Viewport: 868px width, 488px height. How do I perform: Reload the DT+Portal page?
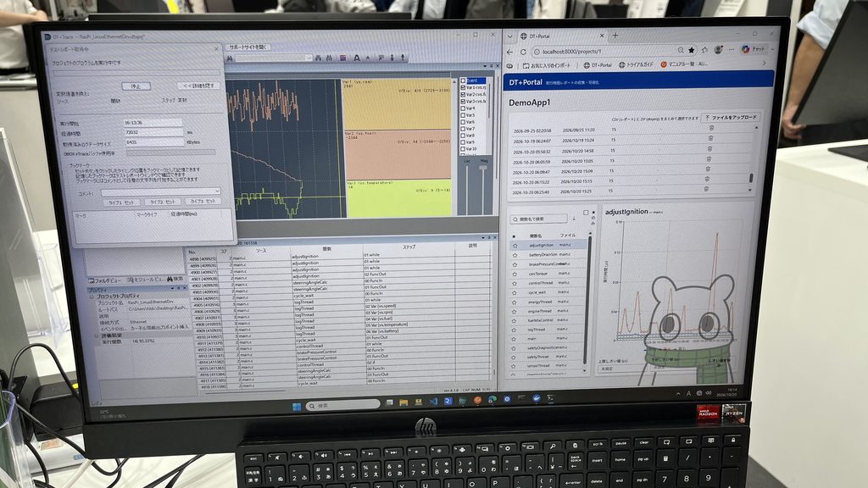tap(523, 52)
